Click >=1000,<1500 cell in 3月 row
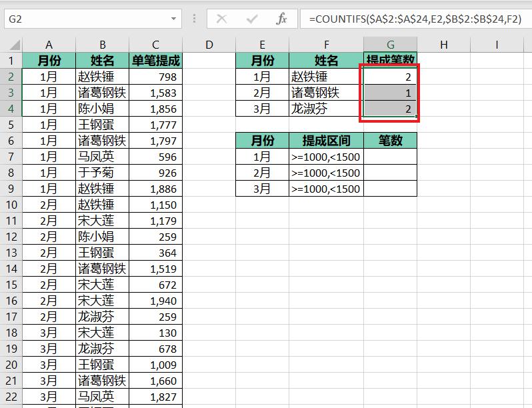This screenshot has width=532, height=408. [327, 189]
